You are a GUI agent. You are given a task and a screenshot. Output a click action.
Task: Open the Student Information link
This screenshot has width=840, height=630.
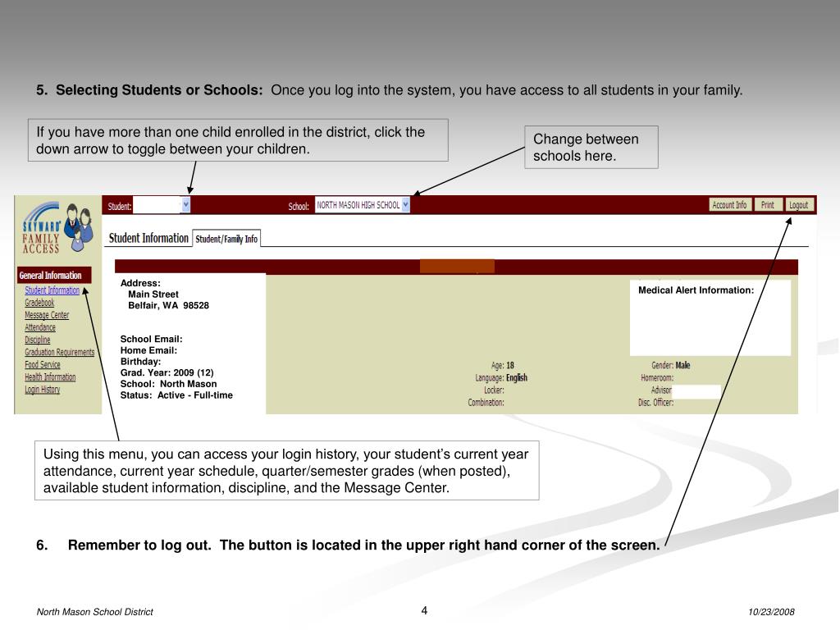click(52, 290)
